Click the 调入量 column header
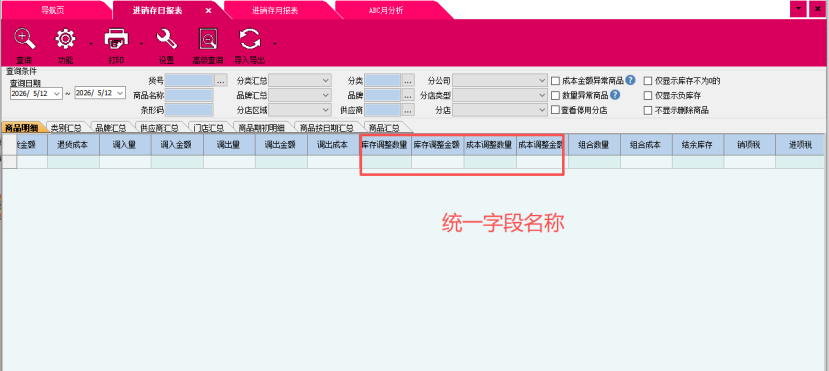This screenshot has height=371, width=829. pyautogui.click(x=125, y=145)
